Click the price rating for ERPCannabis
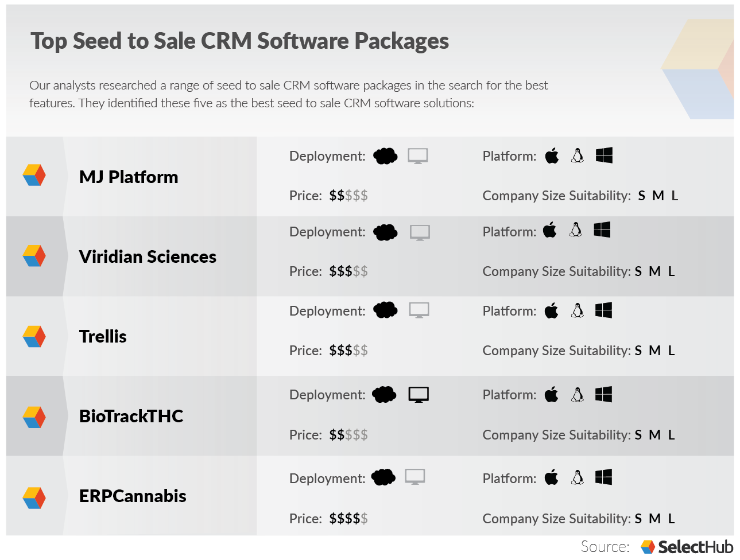 348,519
